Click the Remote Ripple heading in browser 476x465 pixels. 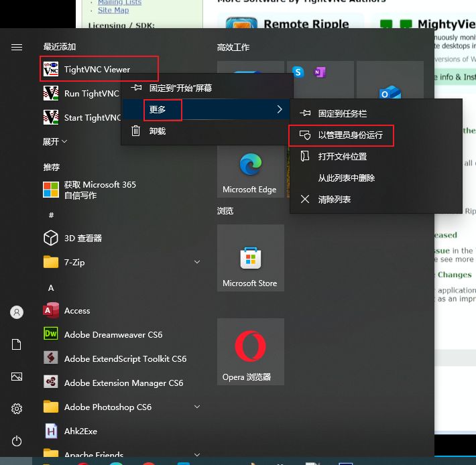click(x=306, y=24)
